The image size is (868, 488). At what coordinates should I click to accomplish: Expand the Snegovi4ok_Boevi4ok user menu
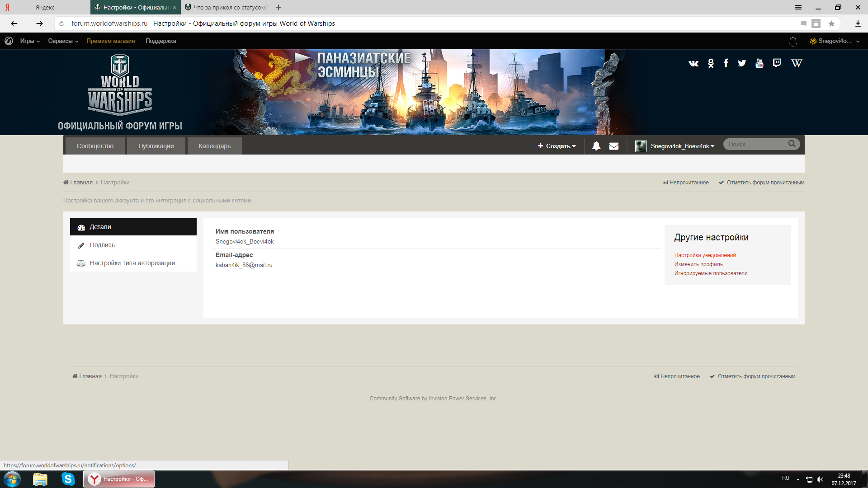pyautogui.click(x=683, y=146)
